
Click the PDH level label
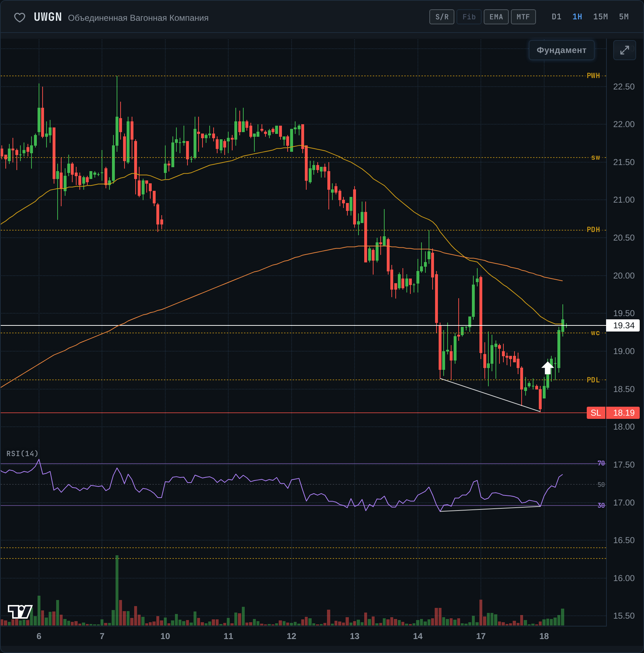pos(594,229)
